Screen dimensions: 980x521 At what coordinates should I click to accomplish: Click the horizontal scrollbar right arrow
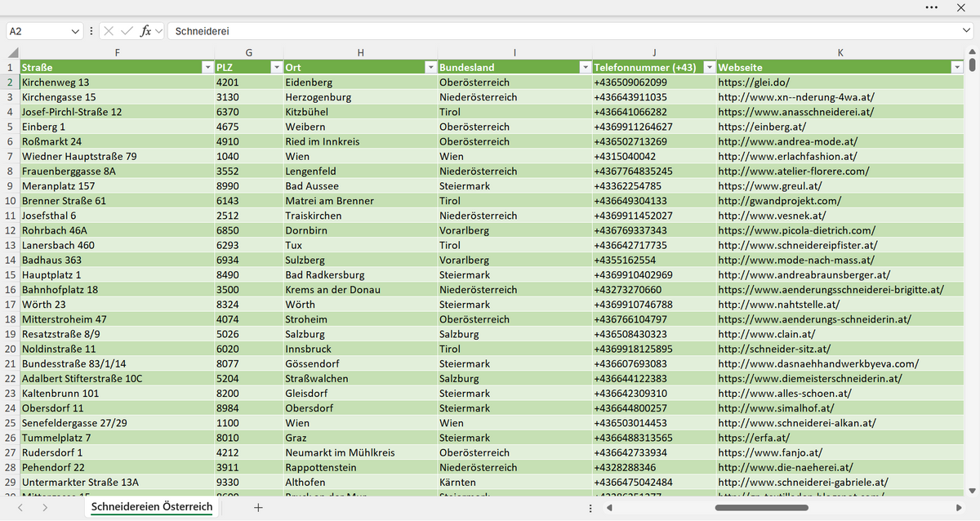[960, 508]
